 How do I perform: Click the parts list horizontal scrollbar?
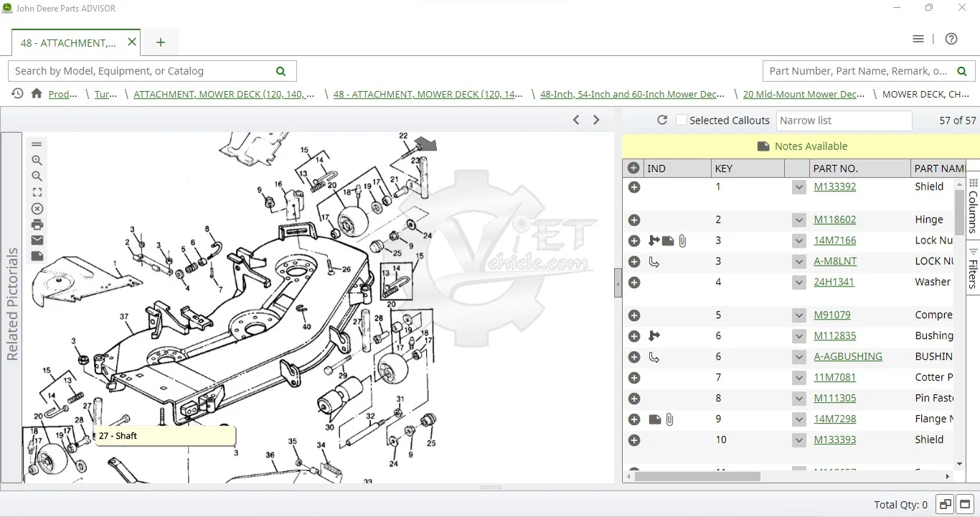tap(697, 476)
